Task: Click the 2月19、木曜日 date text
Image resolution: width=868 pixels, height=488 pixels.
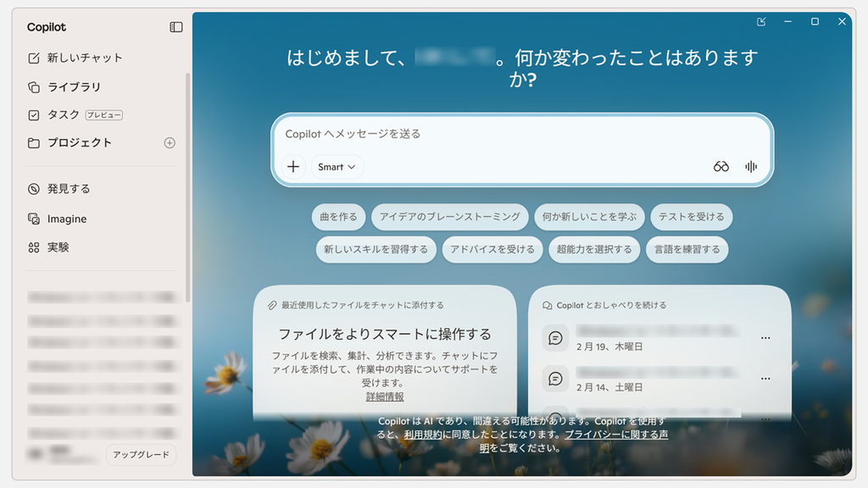Action: (x=609, y=347)
